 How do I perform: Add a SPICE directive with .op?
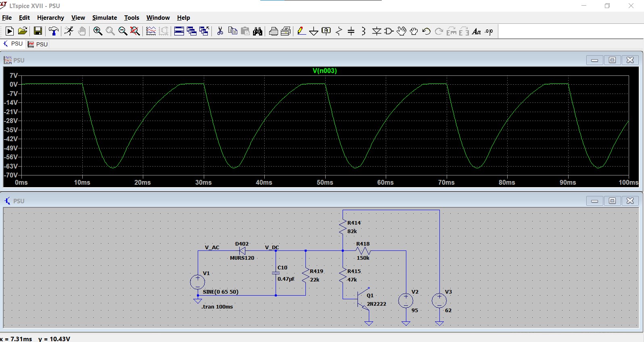tap(489, 31)
